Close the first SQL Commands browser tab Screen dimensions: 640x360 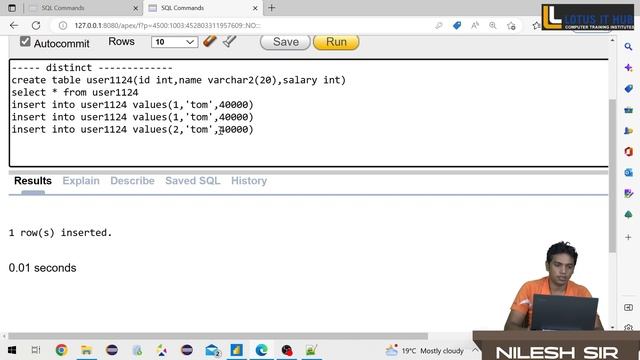pos(136,8)
